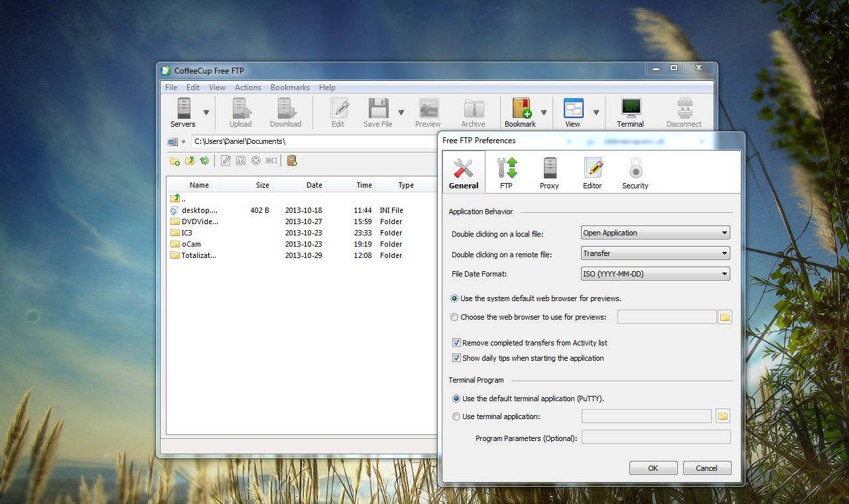Switch to the Editor preferences tab
The width and height of the screenshot is (849, 504).
pyautogui.click(x=592, y=173)
